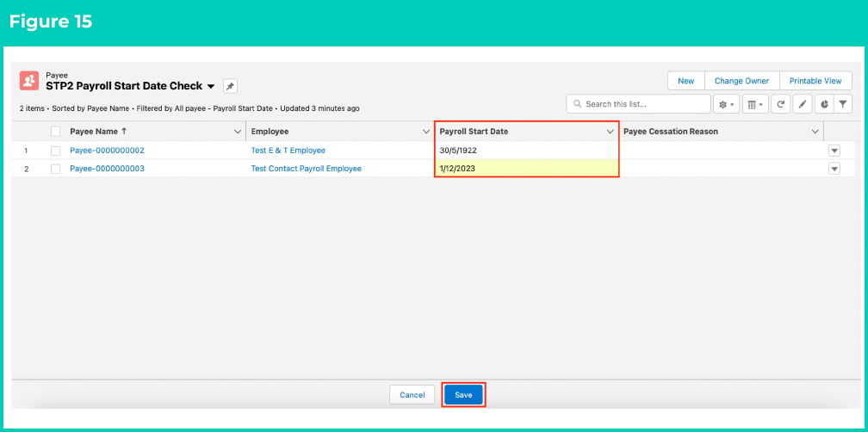
Task: Sort by Payroll Start Date column header
Action: [474, 132]
